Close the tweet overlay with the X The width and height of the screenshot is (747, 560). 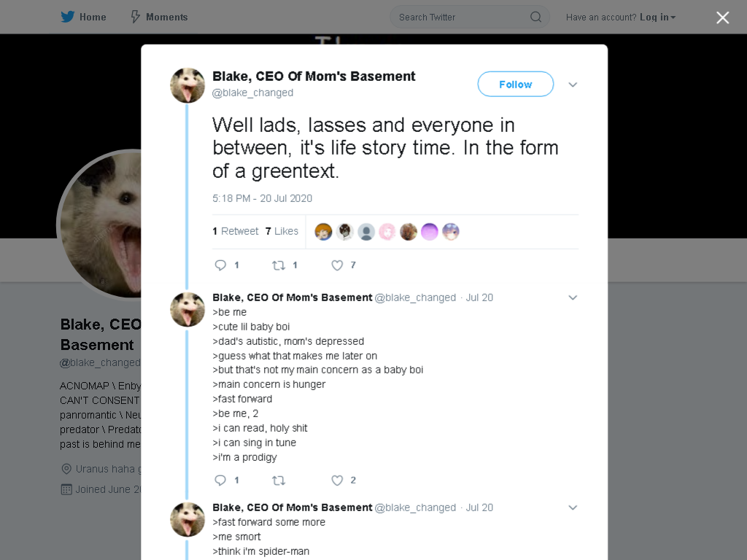723,17
